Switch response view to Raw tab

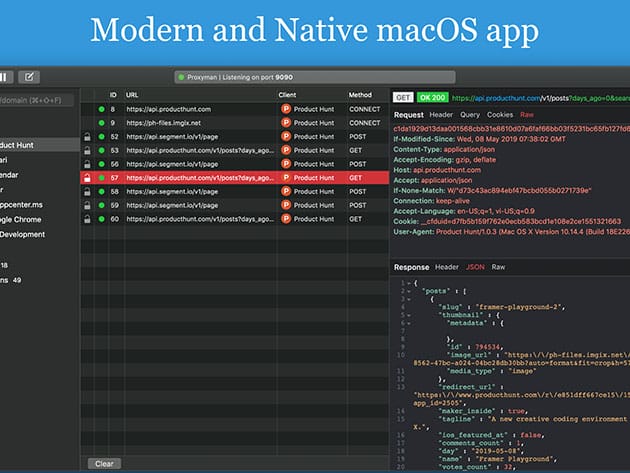(x=498, y=268)
